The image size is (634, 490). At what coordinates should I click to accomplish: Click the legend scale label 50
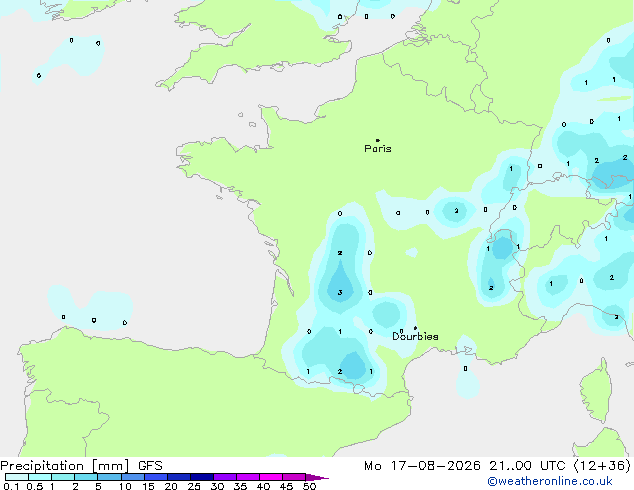(x=310, y=486)
